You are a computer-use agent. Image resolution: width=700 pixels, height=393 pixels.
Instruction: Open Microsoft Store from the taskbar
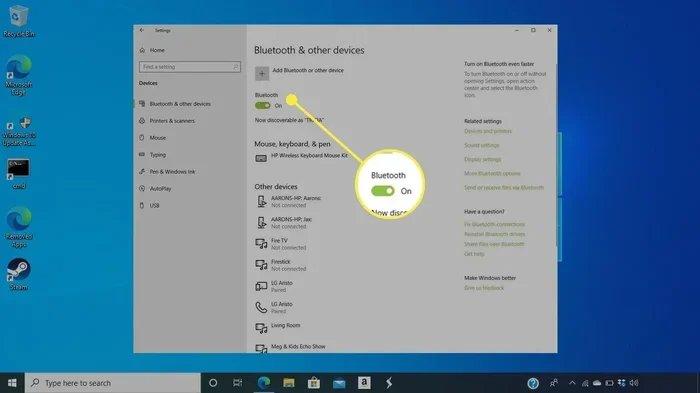pos(314,383)
